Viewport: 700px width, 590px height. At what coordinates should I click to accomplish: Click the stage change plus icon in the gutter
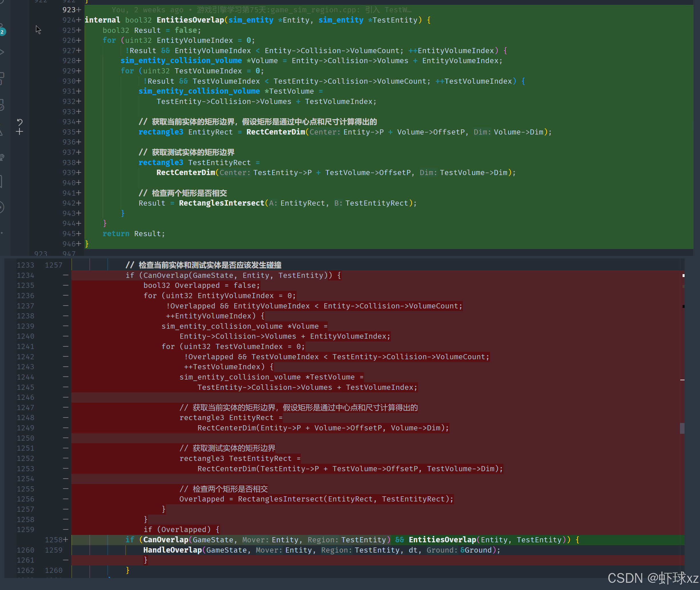[19, 132]
